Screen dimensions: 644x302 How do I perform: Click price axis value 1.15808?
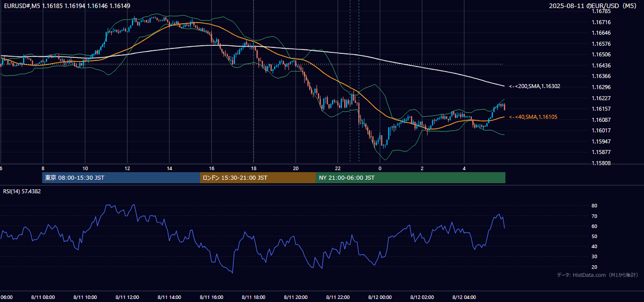coord(602,163)
